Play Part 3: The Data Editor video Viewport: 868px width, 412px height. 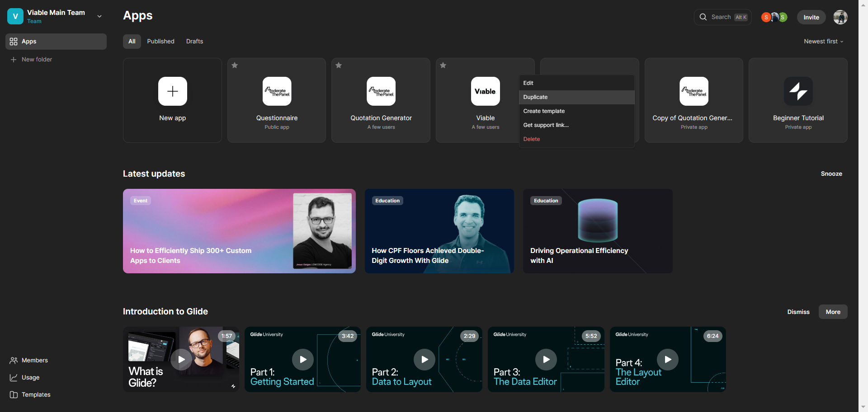[x=546, y=360]
